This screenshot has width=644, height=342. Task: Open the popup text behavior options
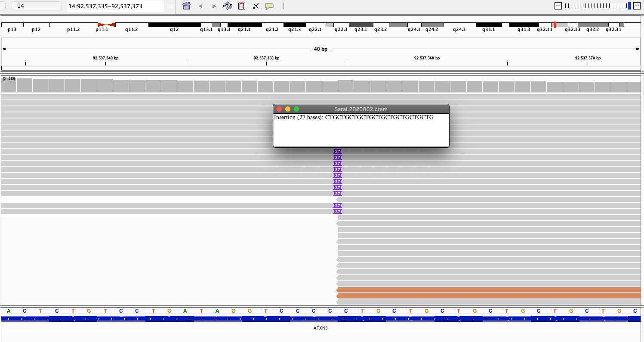click(x=269, y=6)
